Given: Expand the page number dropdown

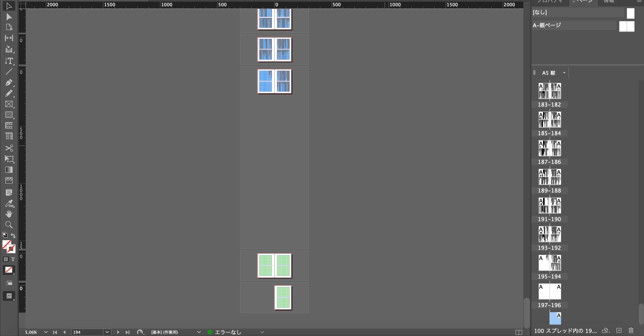Looking at the screenshot, I should pos(107,332).
